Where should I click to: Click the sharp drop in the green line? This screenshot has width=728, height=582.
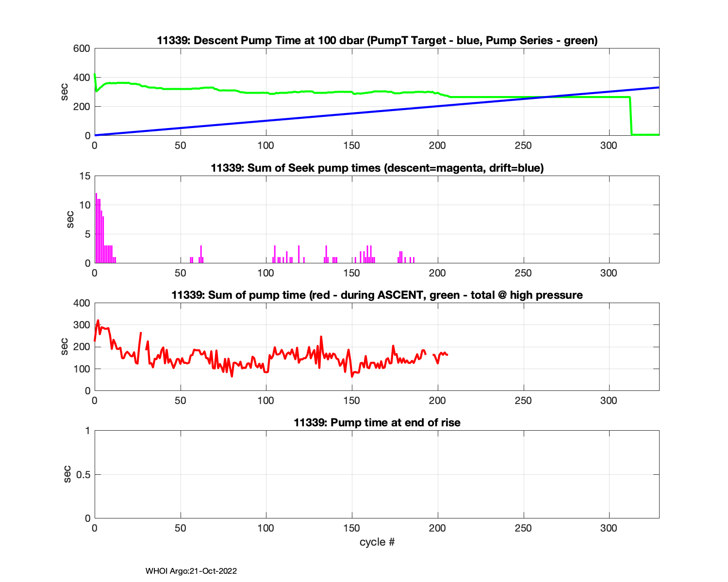click(x=630, y=116)
